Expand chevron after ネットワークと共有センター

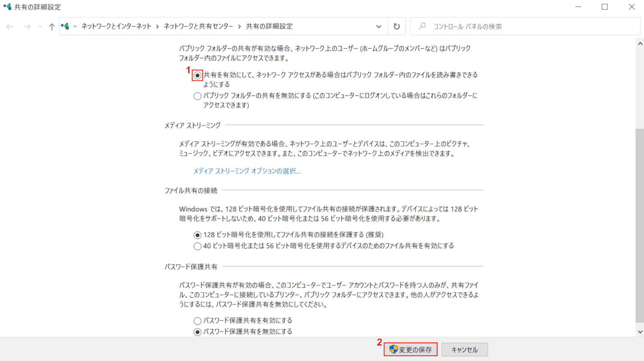[x=240, y=27]
